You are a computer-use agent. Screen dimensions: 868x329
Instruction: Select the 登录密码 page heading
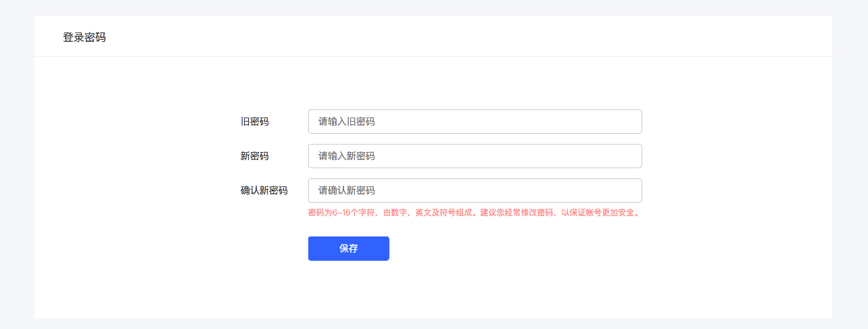pos(85,37)
